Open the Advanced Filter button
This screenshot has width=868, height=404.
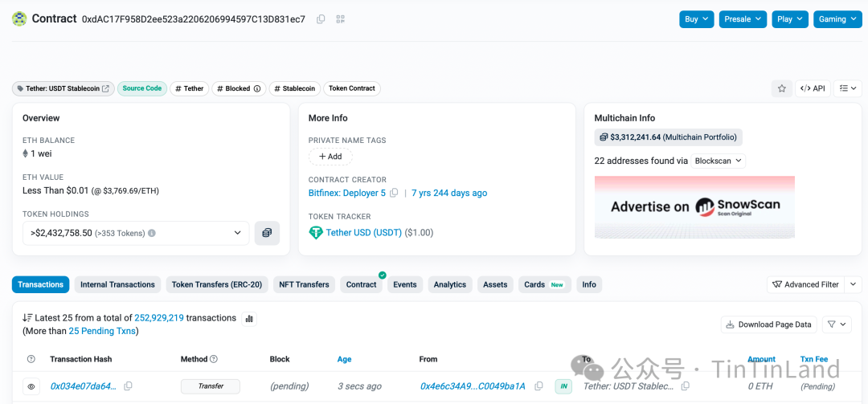805,284
